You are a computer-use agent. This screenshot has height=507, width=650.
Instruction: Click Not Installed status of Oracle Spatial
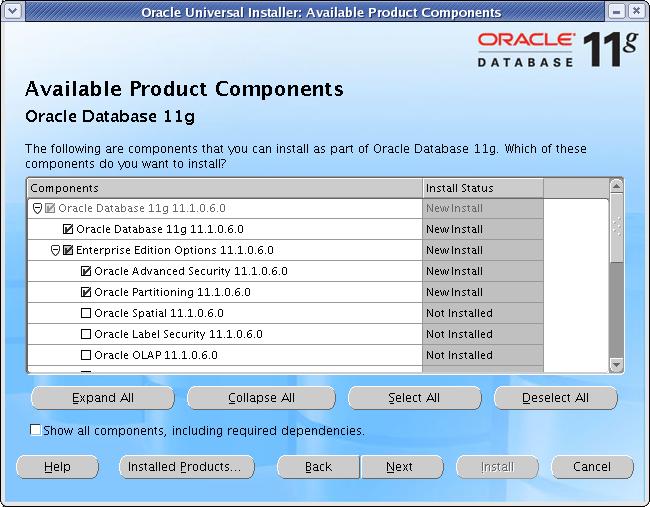[459, 313]
